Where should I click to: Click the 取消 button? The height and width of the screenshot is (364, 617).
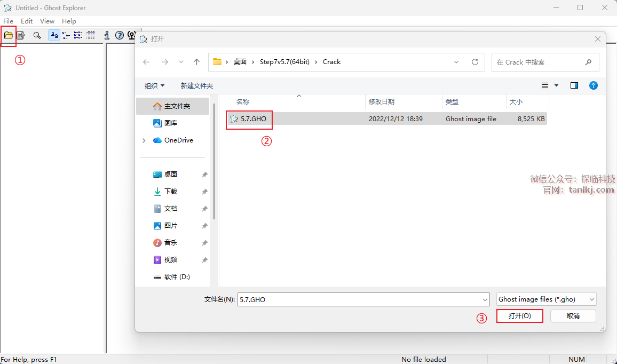[573, 316]
